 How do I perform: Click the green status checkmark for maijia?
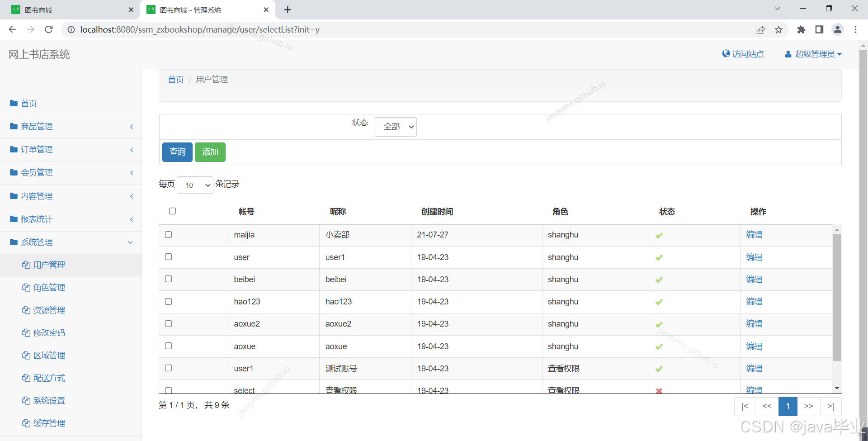coord(659,235)
